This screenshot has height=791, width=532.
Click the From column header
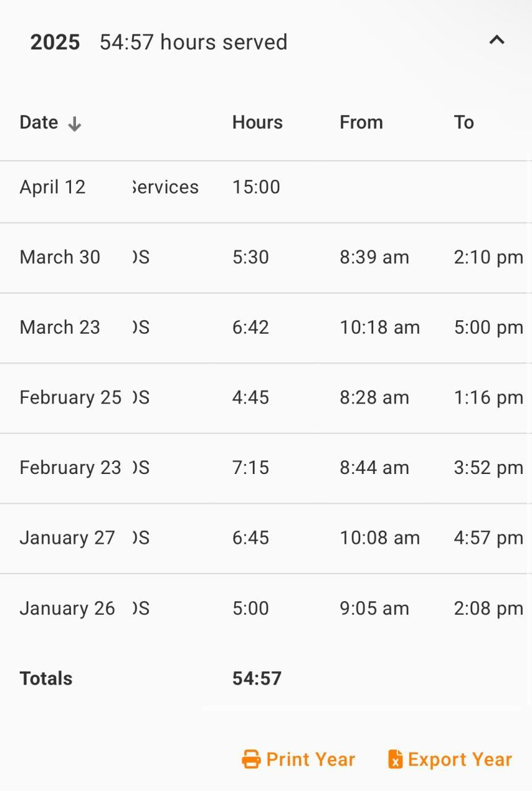coord(361,122)
